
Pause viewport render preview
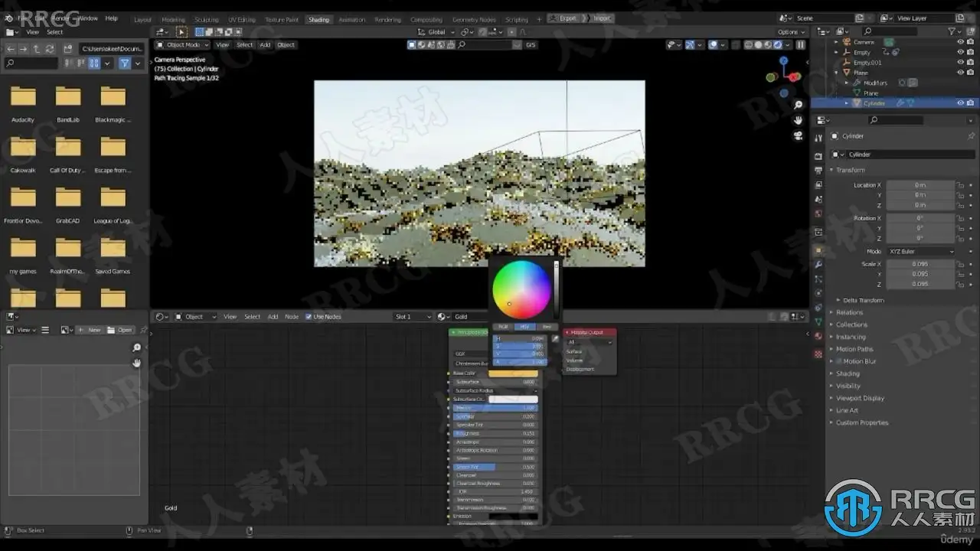coord(800,44)
